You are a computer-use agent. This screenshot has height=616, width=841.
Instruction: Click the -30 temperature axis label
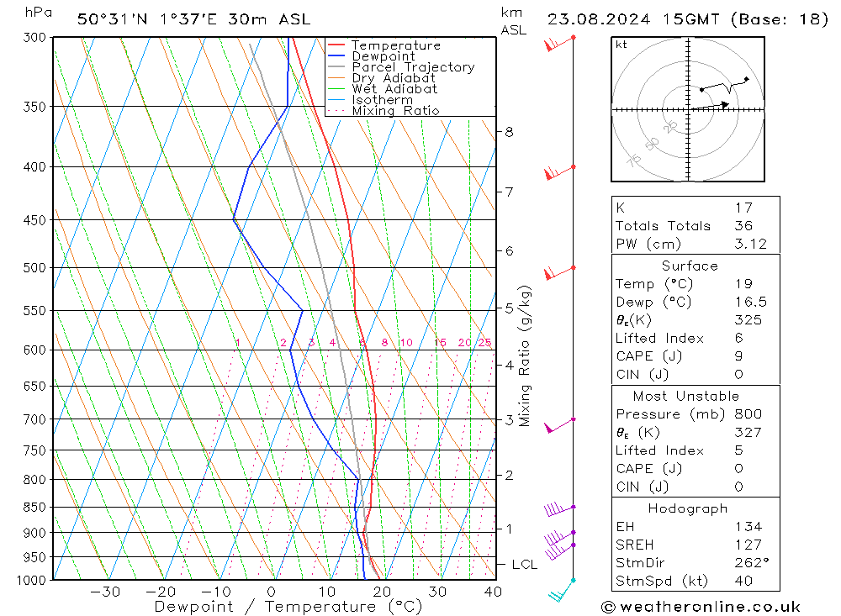pos(104,592)
